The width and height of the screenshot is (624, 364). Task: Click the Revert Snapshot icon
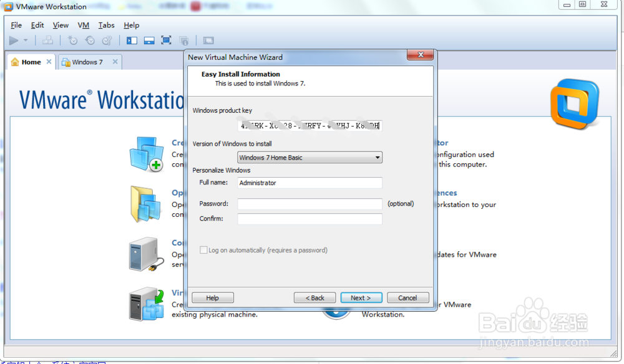pyautogui.click(x=90, y=40)
